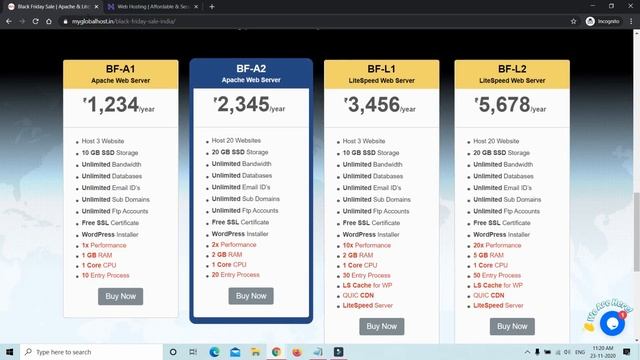Open the Action Center notifications
640x360 pixels.
coord(627,352)
